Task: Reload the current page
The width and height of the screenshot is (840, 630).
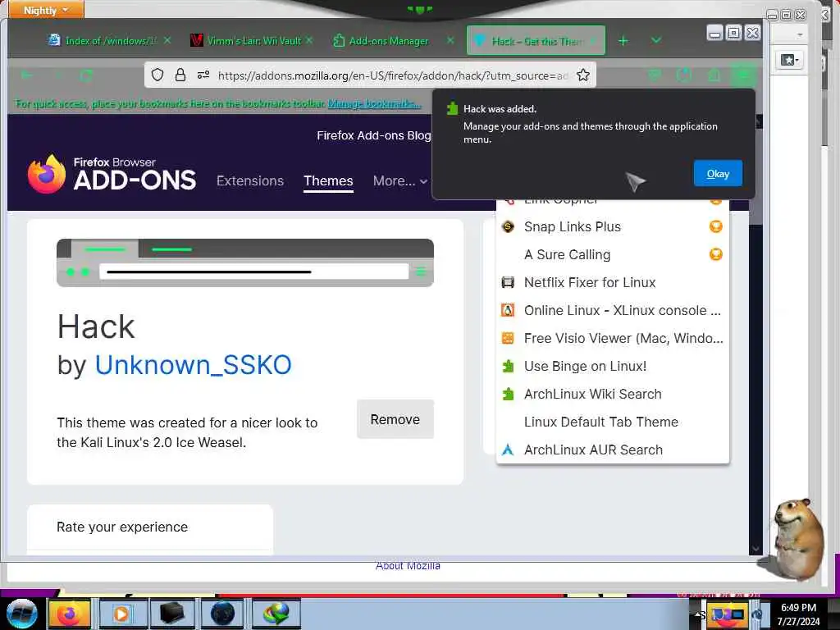Action: [x=86, y=75]
